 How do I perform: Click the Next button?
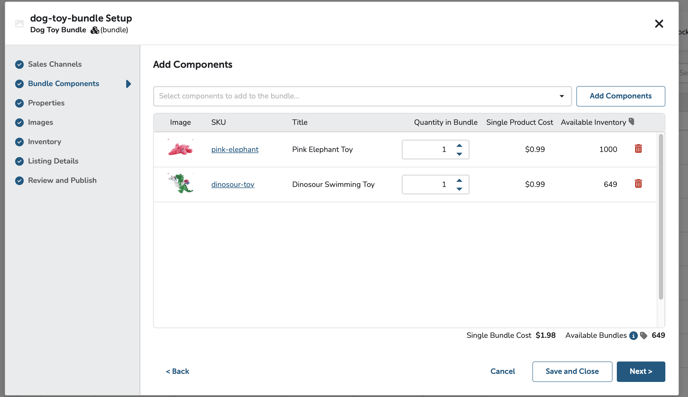point(641,372)
